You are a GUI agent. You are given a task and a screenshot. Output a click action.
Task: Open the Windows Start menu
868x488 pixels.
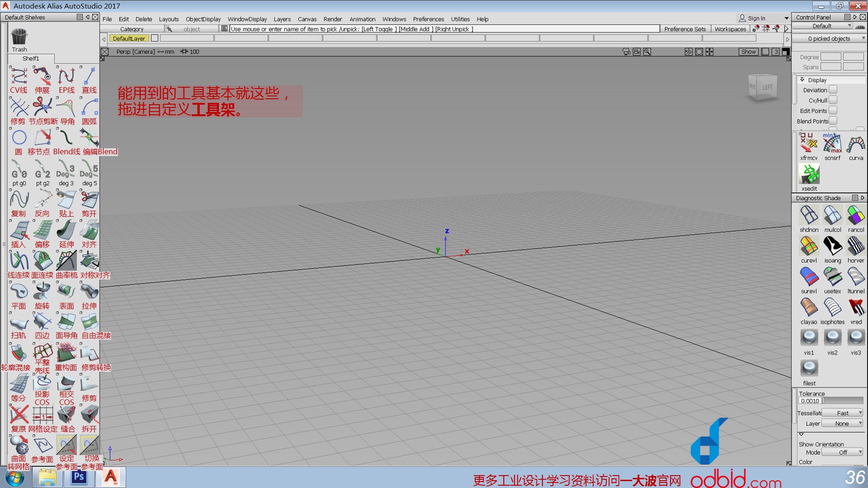pos(15,477)
